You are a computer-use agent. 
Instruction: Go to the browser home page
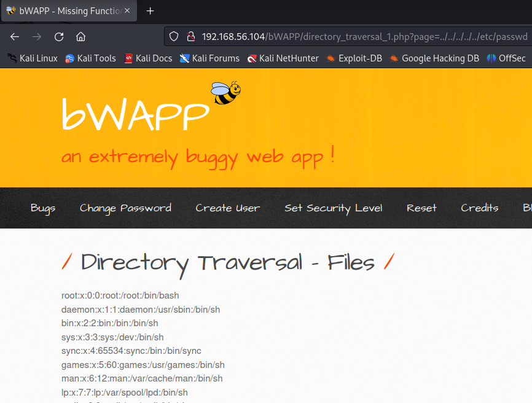(x=80, y=37)
